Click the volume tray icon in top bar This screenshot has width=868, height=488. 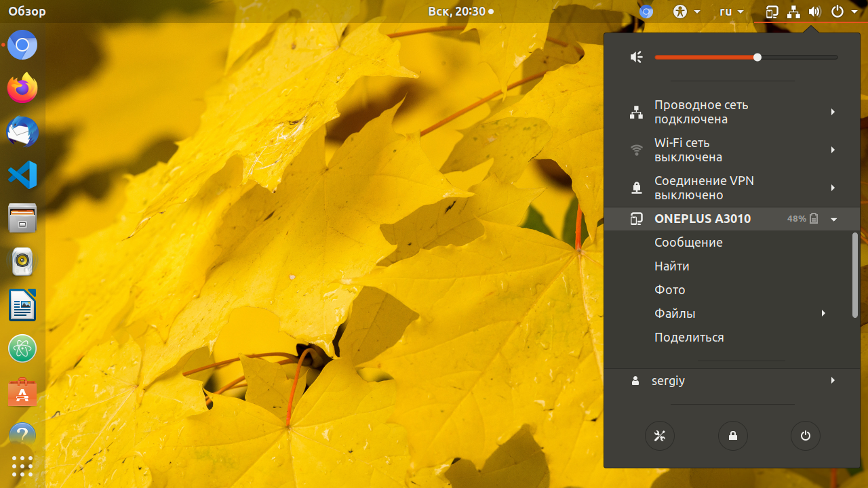(x=815, y=12)
